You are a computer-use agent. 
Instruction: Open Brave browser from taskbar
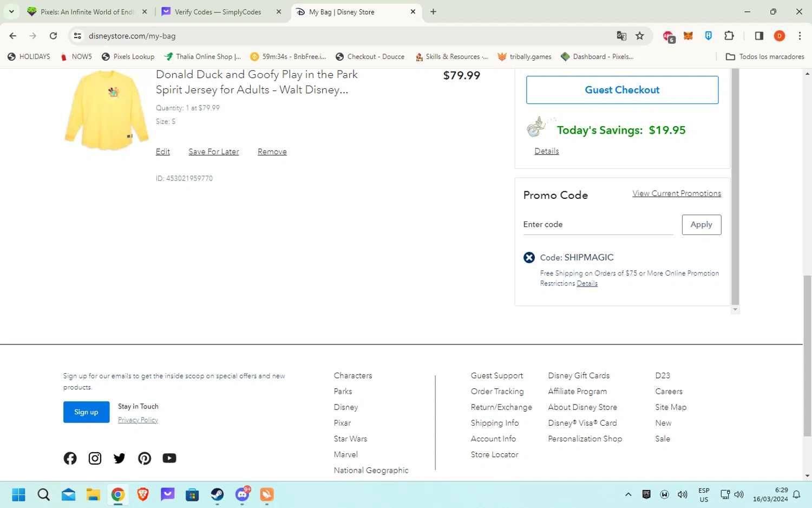143,494
